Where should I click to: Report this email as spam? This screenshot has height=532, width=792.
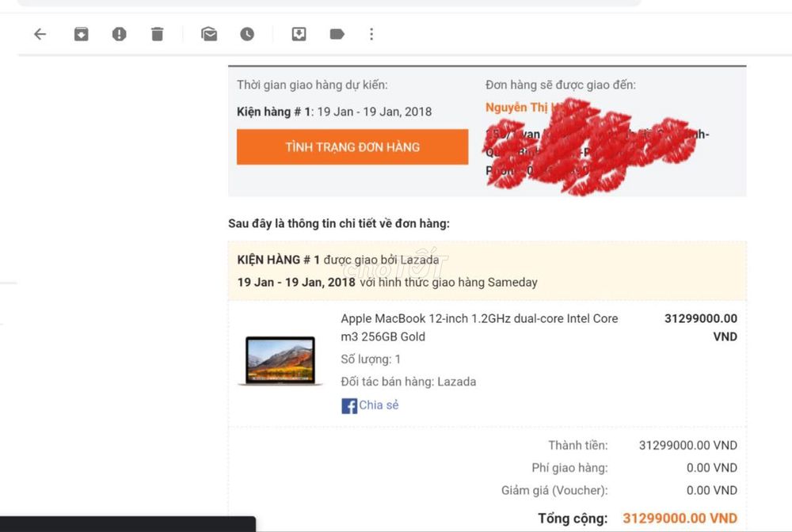click(x=120, y=34)
